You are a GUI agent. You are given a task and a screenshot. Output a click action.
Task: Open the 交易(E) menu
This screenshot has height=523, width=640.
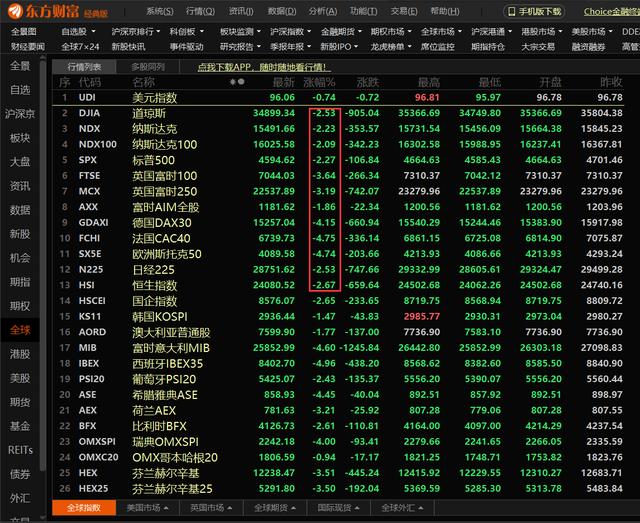[x=404, y=11]
